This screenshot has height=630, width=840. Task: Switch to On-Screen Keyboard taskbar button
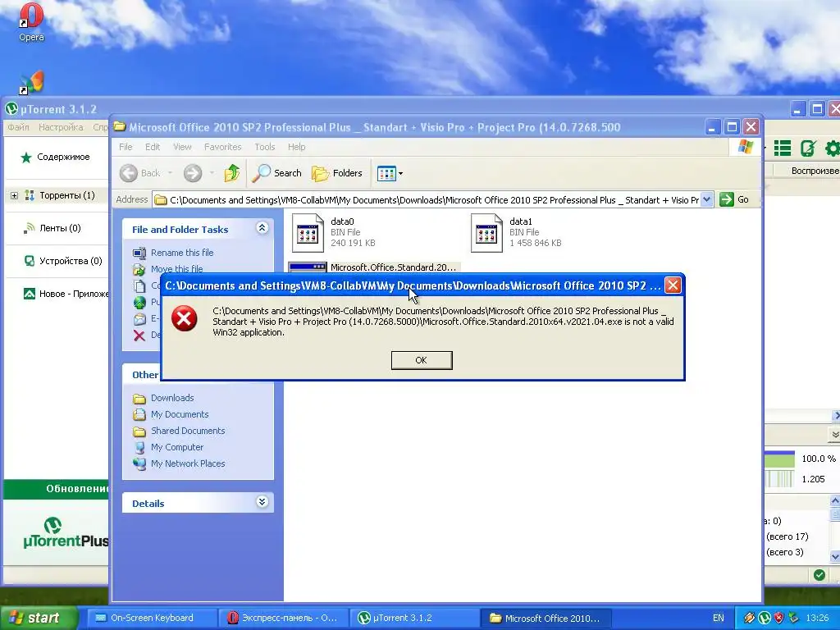(152, 618)
